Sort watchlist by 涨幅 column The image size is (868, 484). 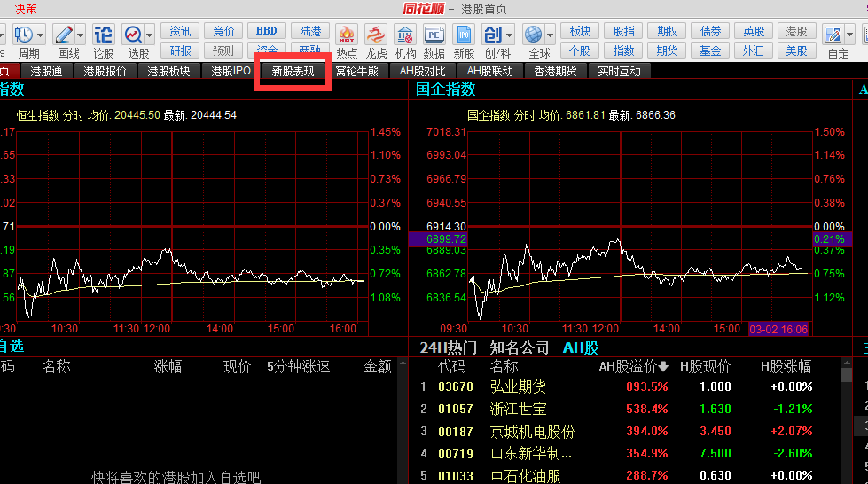[x=168, y=367]
